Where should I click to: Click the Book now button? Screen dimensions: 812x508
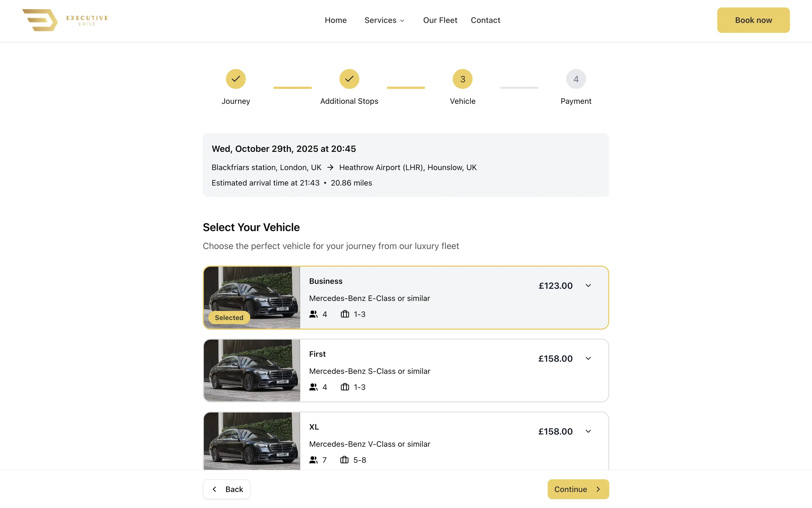[x=753, y=20]
